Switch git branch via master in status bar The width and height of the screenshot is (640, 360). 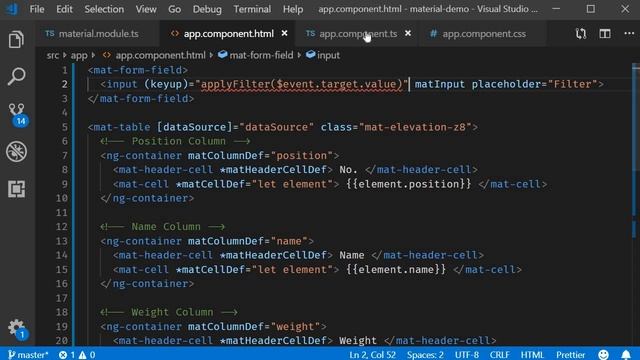pyautogui.click(x=28, y=355)
